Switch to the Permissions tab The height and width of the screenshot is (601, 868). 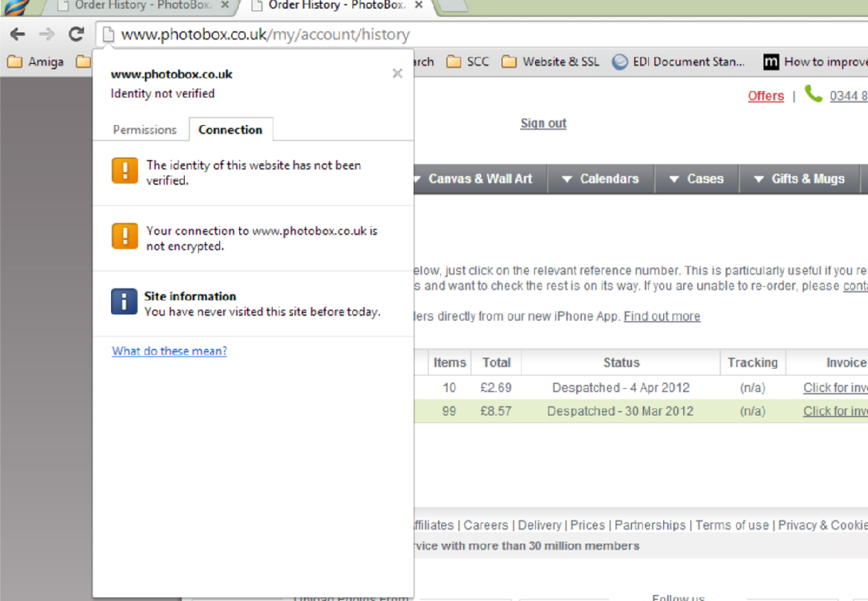[145, 130]
